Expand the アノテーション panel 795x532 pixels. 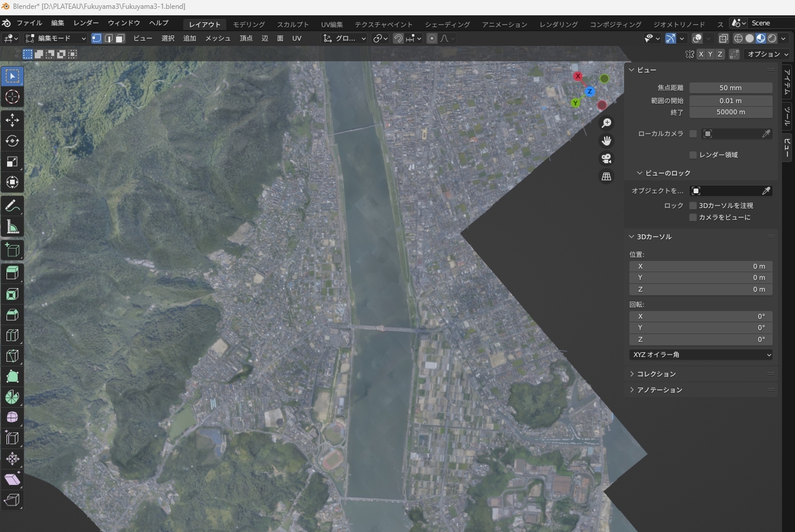point(659,390)
